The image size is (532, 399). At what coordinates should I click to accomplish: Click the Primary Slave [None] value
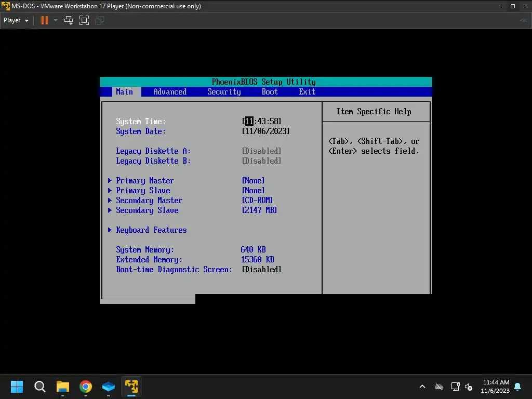pos(253,190)
